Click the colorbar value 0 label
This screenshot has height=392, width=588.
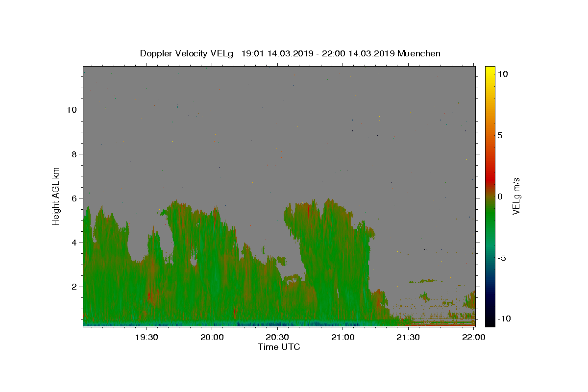click(x=500, y=196)
